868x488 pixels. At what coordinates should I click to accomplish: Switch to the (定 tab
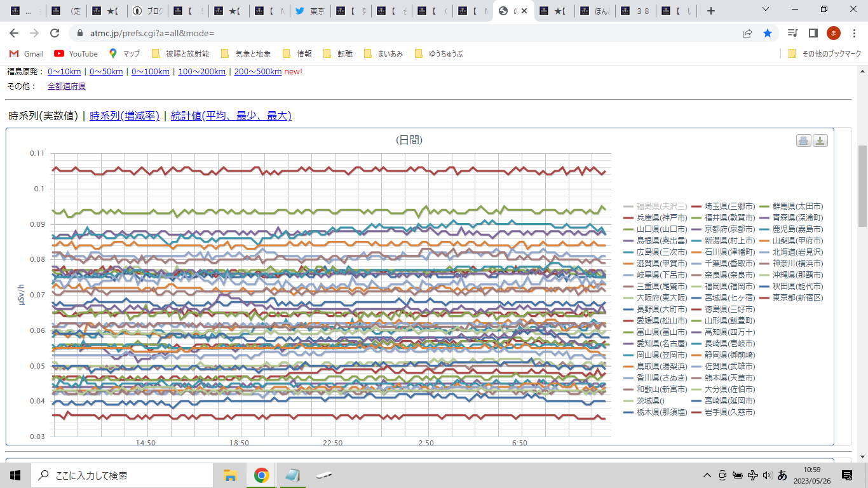66,11
